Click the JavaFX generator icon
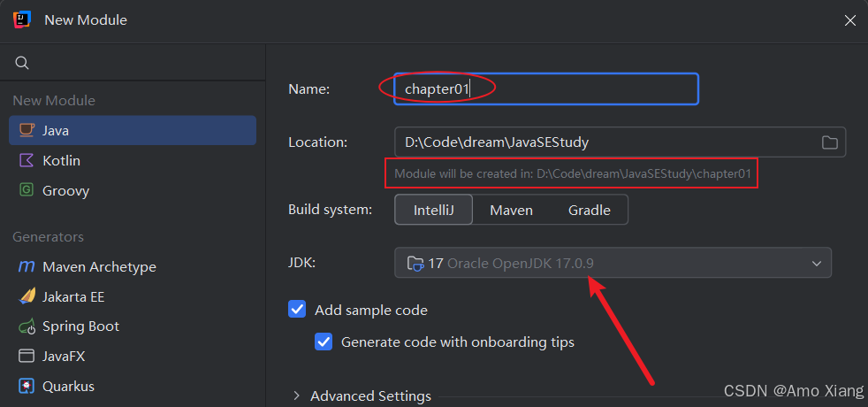 (x=27, y=357)
